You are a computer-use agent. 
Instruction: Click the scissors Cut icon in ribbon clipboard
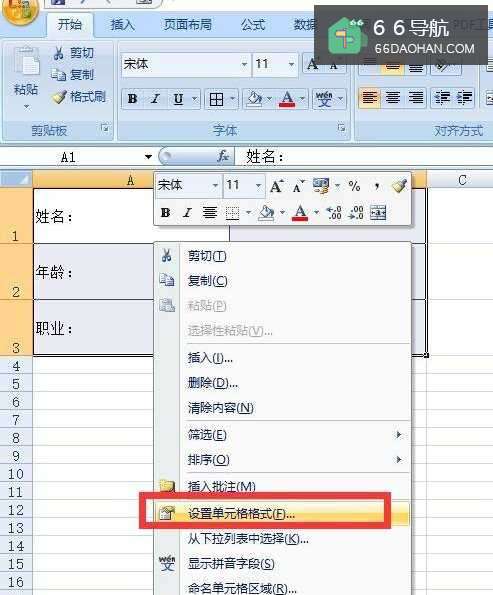[58, 53]
